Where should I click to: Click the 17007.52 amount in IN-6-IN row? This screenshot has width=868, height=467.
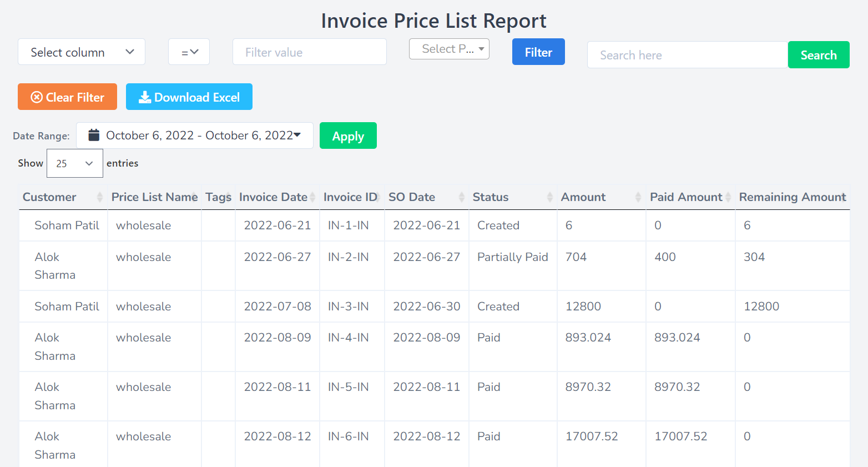[x=592, y=436]
